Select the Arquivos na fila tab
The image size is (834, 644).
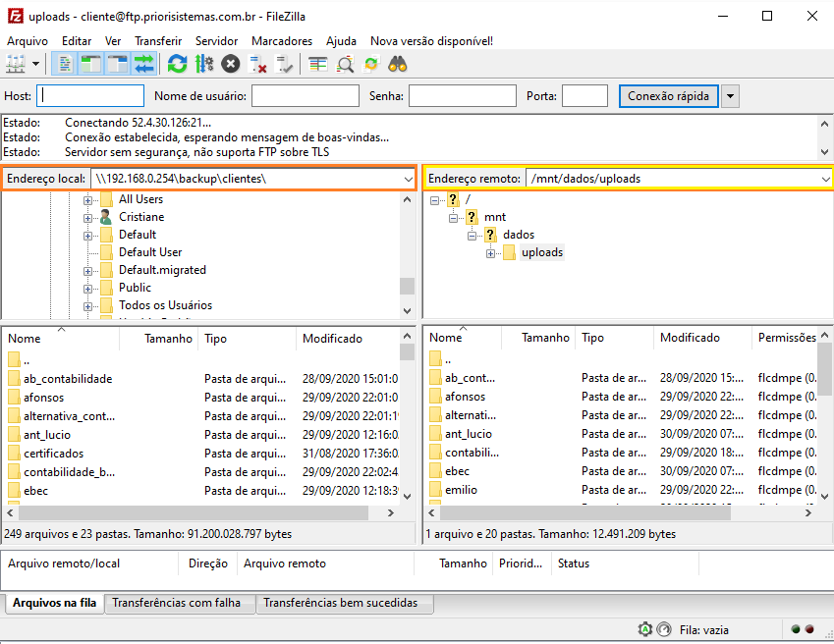(x=54, y=603)
